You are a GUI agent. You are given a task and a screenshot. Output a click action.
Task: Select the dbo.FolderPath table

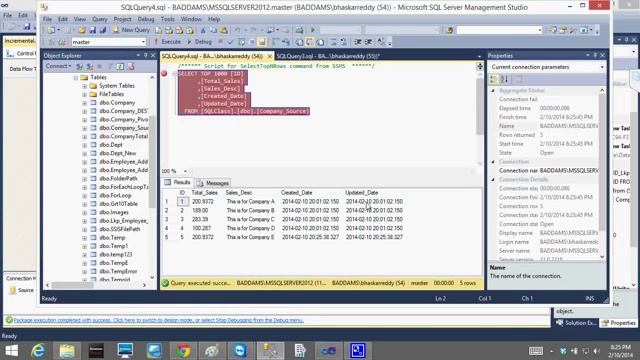118,178
